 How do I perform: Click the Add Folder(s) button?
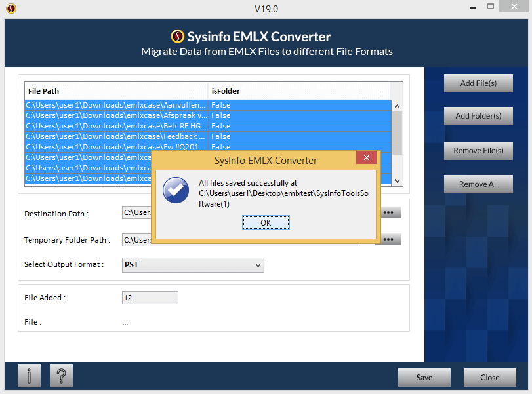click(x=478, y=116)
